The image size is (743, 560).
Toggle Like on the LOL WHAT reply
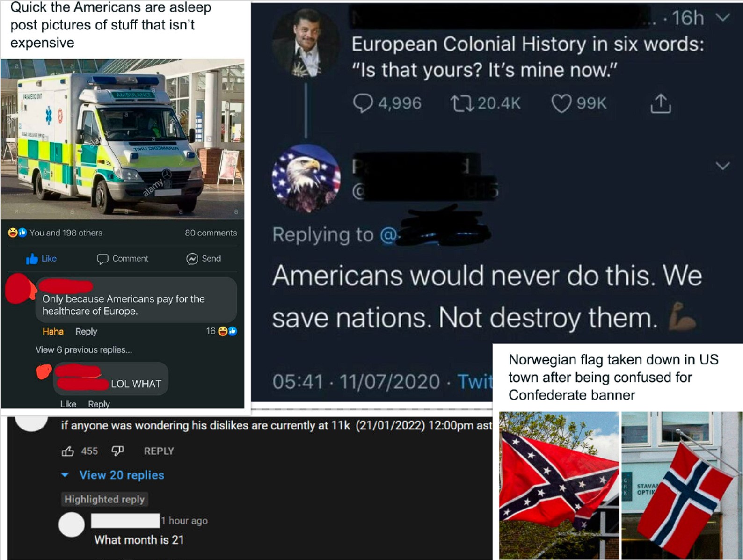[68, 404]
